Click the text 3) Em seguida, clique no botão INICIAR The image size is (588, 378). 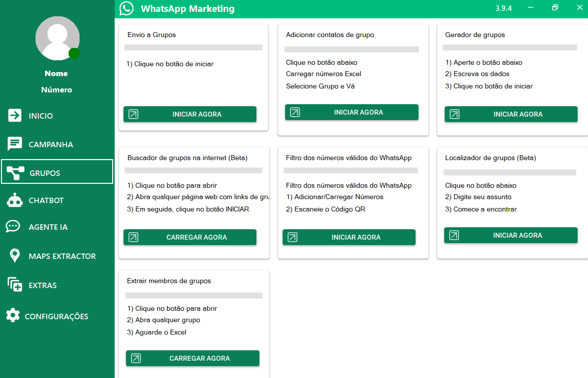[188, 209]
